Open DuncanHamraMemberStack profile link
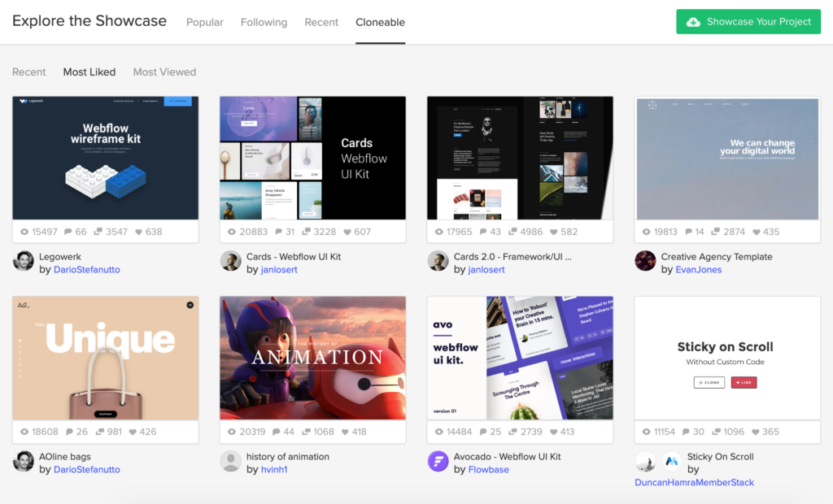Image resolution: width=833 pixels, height=504 pixels. click(x=695, y=483)
